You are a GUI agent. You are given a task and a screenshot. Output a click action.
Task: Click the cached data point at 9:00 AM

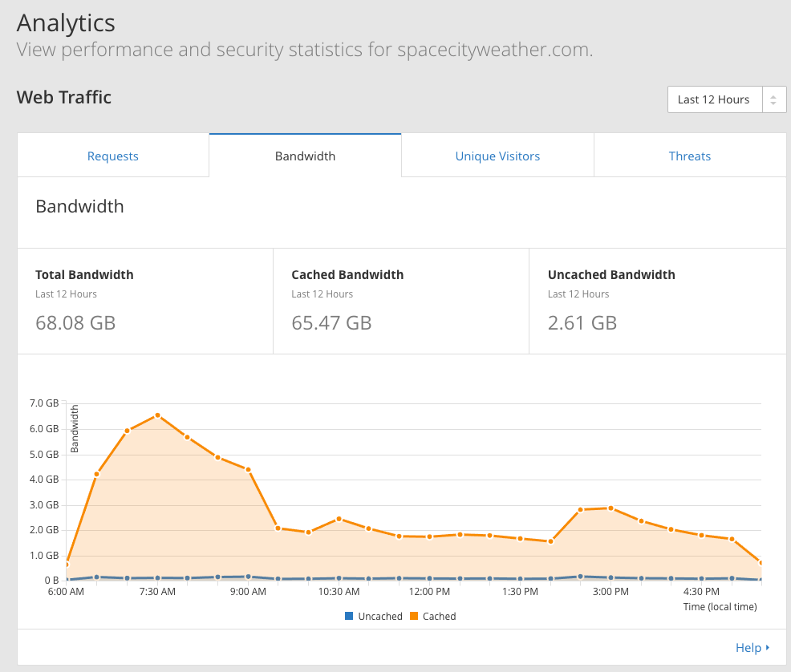(x=248, y=469)
